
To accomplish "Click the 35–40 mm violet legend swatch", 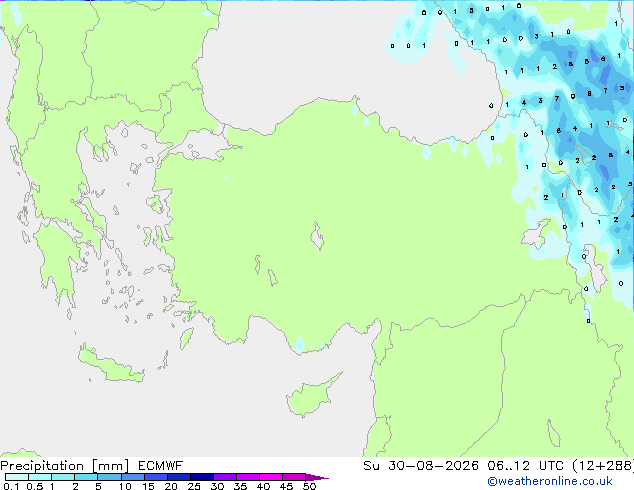I will pyautogui.click(x=247, y=477).
